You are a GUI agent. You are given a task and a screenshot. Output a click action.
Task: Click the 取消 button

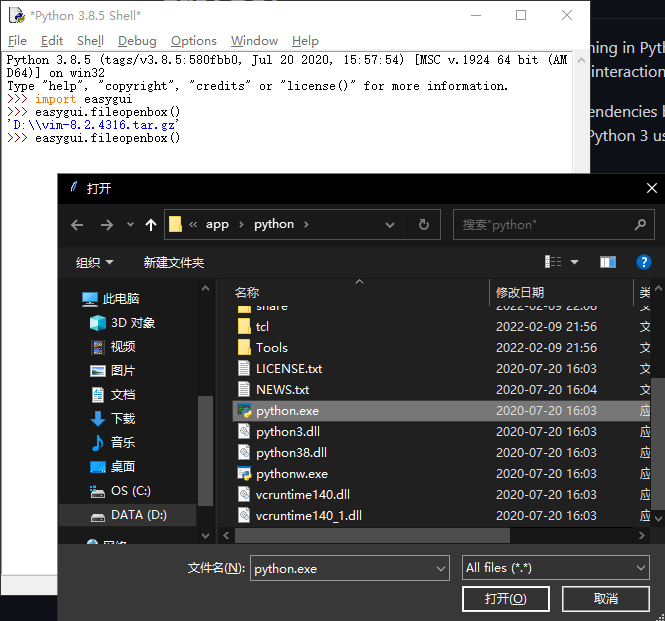tap(606, 599)
